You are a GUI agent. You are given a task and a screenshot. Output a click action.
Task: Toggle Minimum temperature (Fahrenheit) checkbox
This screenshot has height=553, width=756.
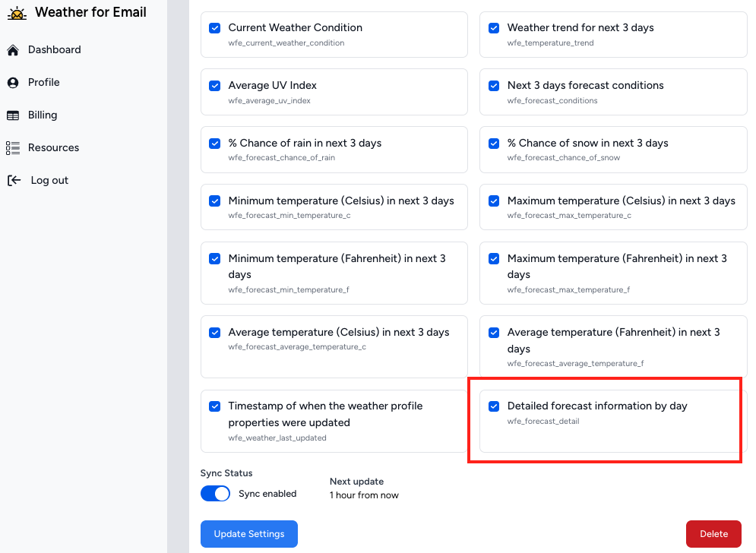pyautogui.click(x=214, y=259)
